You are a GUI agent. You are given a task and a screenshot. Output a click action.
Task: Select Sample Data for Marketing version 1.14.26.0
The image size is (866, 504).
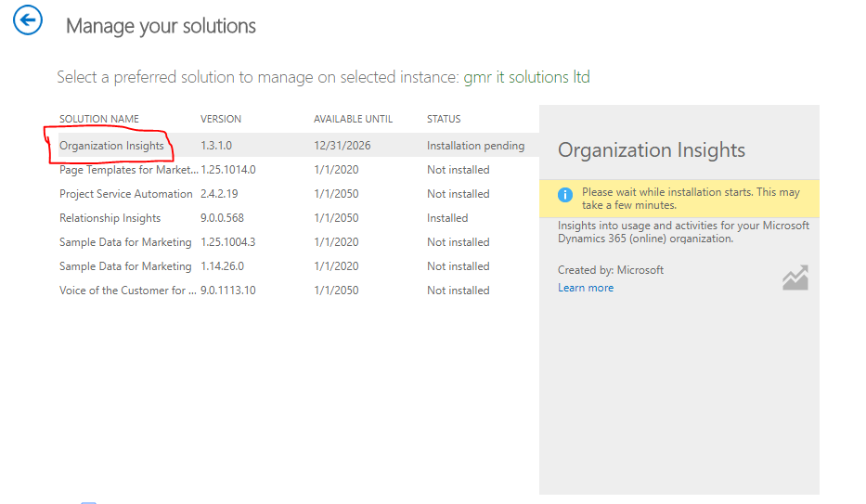(x=125, y=266)
